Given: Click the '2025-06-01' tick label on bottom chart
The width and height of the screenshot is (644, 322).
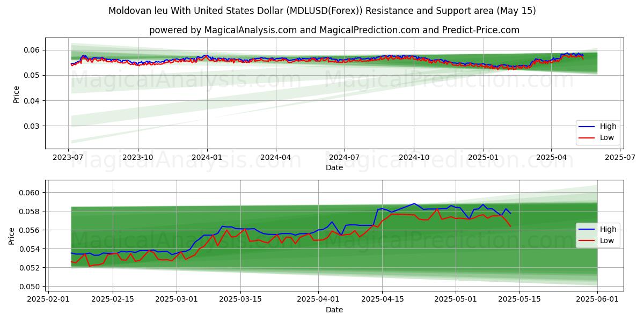Looking at the screenshot, I should (x=597, y=300).
